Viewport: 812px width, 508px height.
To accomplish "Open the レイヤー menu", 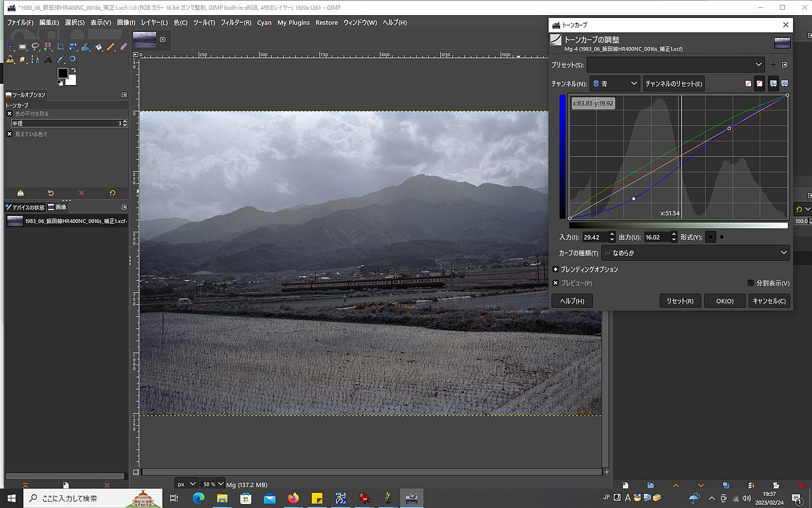I will tap(154, 23).
